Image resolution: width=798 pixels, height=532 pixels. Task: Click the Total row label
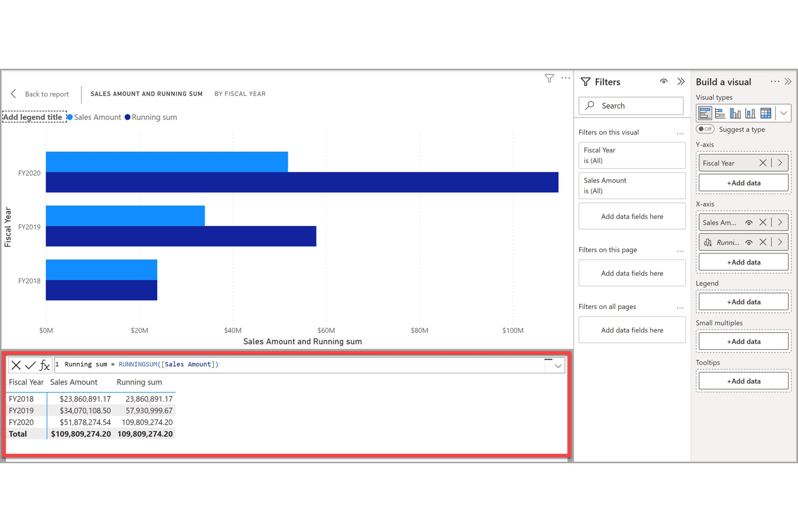tap(18, 434)
